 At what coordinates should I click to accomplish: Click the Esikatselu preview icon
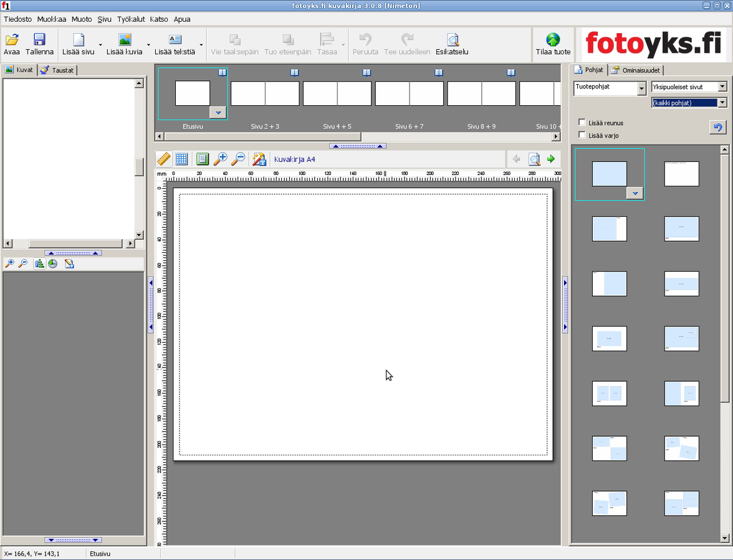453,40
